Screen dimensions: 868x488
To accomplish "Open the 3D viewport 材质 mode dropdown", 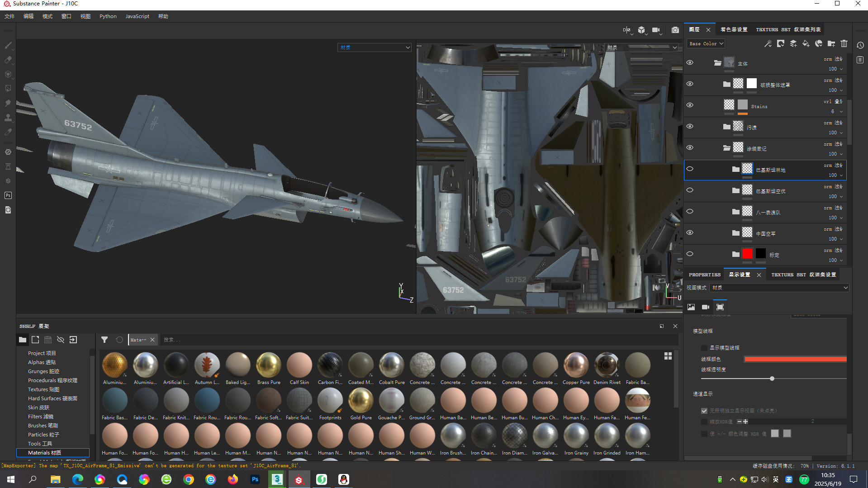I will tap(375, 47).
